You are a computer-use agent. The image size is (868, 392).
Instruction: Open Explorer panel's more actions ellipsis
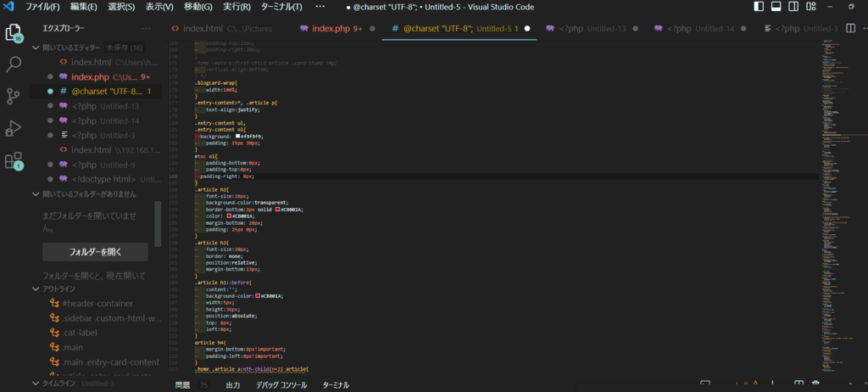pyautogui.click(x=146, y=29)
